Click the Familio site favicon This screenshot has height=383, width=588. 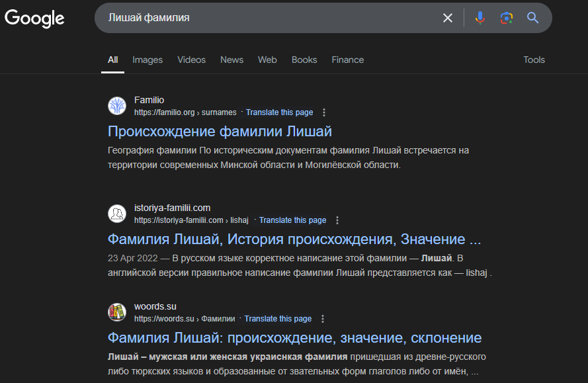pyautogui.click(x=117, y=106)
